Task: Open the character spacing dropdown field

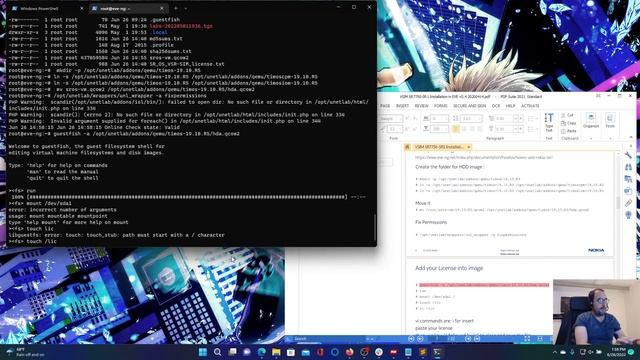Action: [439, 118]
